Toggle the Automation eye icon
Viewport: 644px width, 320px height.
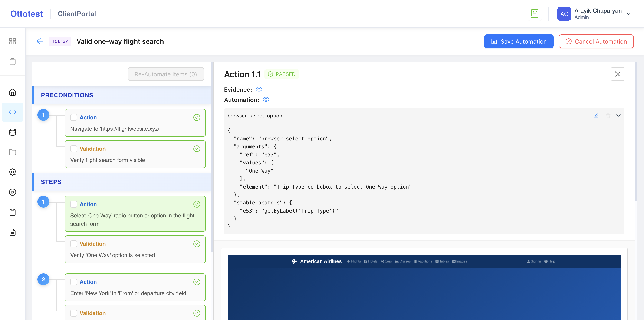(x=266, y=99)
